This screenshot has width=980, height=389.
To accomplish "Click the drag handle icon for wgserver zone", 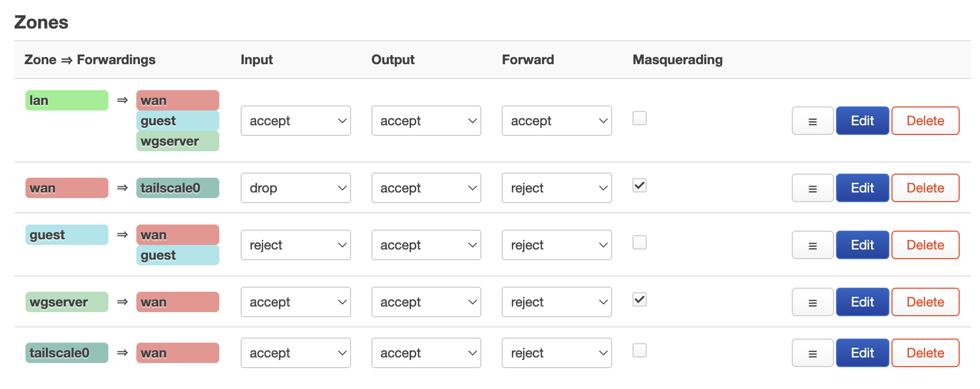I will click(x=812, y=302).
